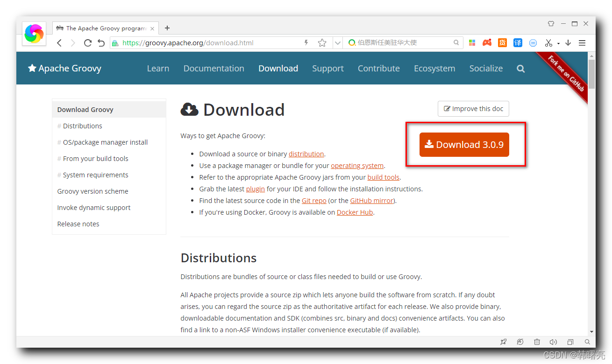Viewport: 612px width, 364px height.
Task: Click the 360 browser logo
Action: [34, 33]
